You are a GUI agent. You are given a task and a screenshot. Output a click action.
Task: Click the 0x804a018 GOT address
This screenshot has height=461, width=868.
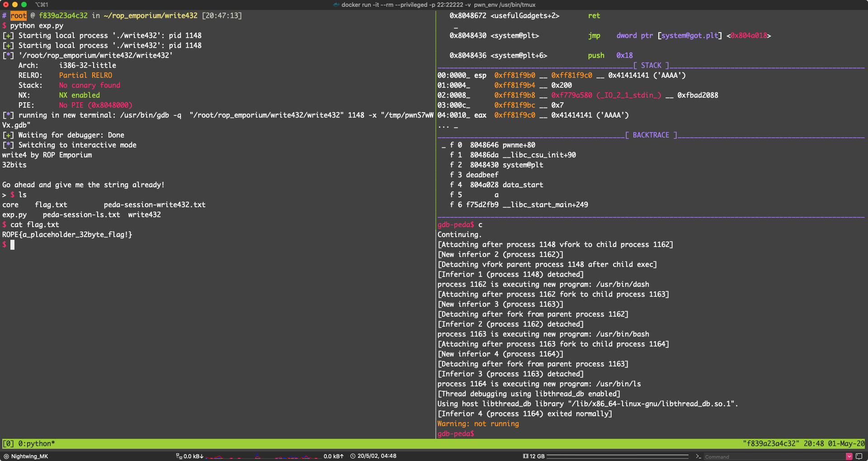(749, 36)
